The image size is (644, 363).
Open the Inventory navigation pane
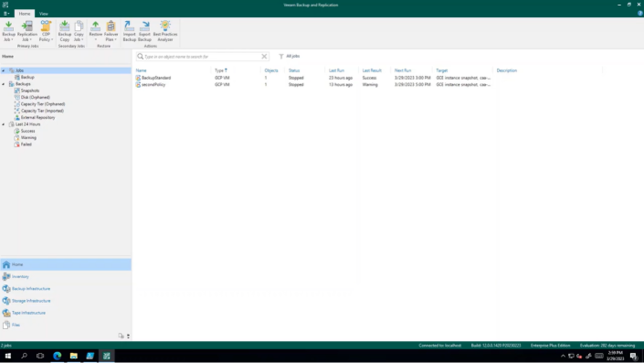click(66, 277)
